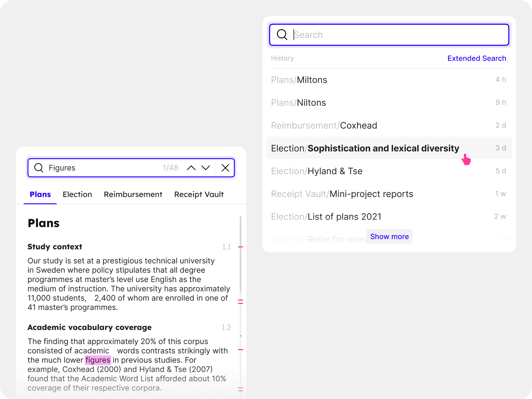Open Election/Hyland & Tse entry
Viewport: 532px width, 399px height.
coord(317,171)
